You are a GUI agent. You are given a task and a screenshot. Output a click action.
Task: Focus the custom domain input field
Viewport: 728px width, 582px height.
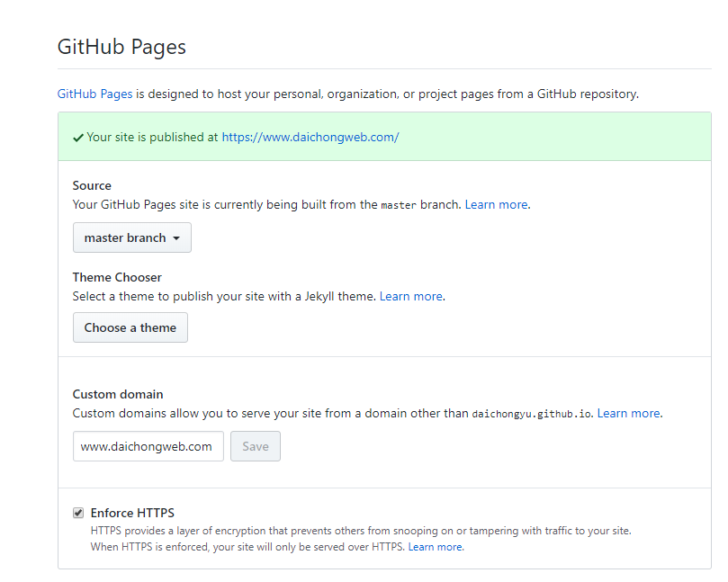click(148, 446)
